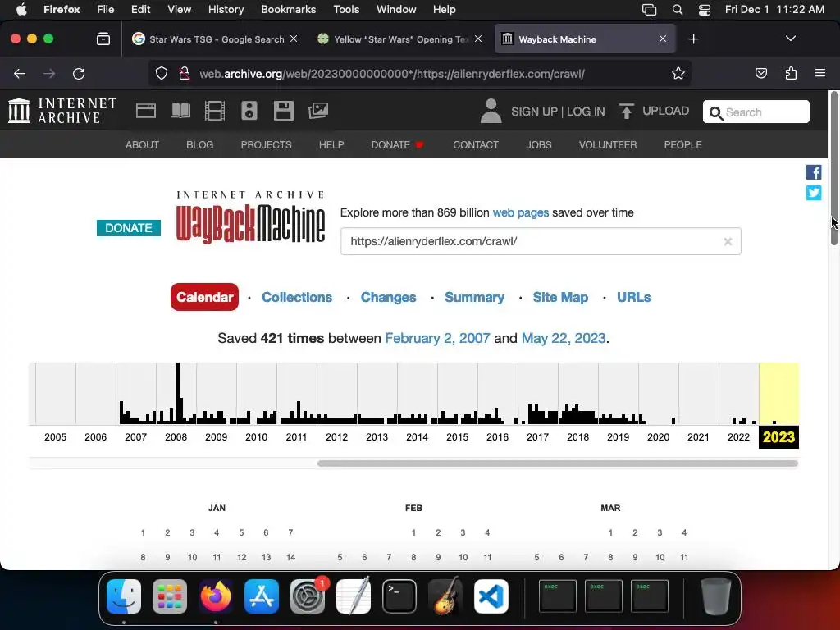Open the Firefox View icon

coord(103,39)
